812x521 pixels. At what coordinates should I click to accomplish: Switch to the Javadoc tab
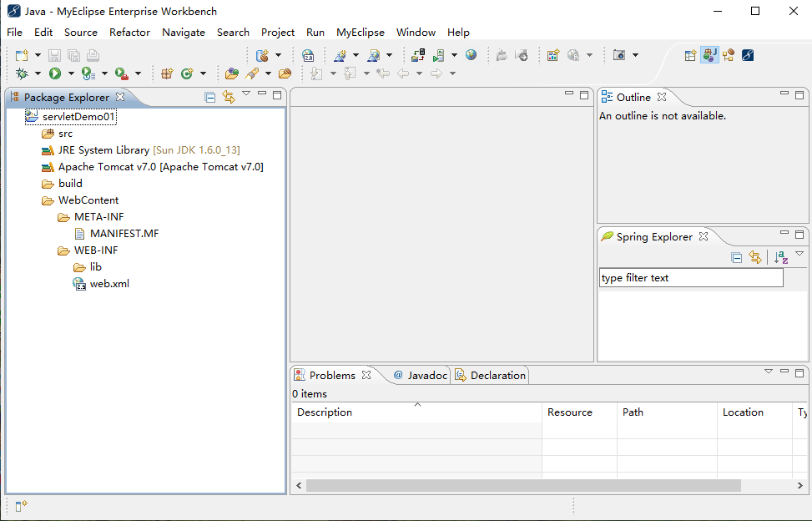click(421, 376)
